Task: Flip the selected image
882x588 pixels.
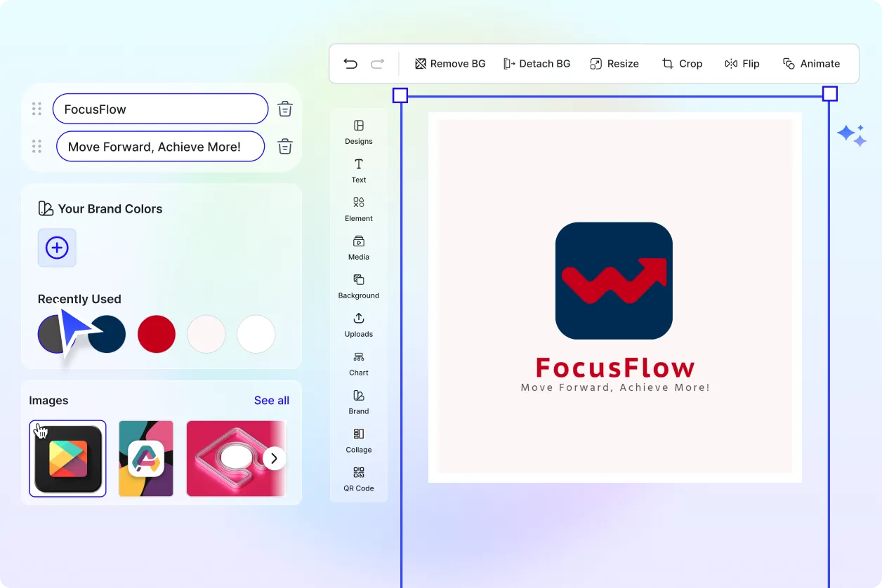Action: point(742,64)
